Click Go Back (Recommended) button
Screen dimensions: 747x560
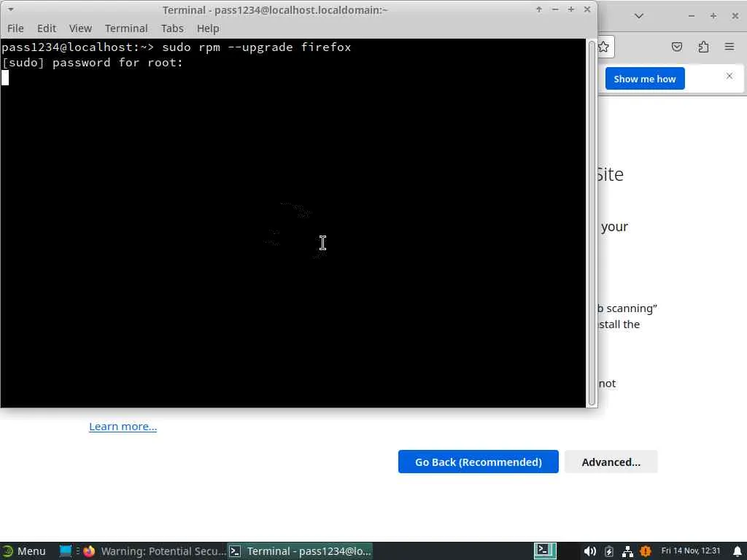pos(479,462)
